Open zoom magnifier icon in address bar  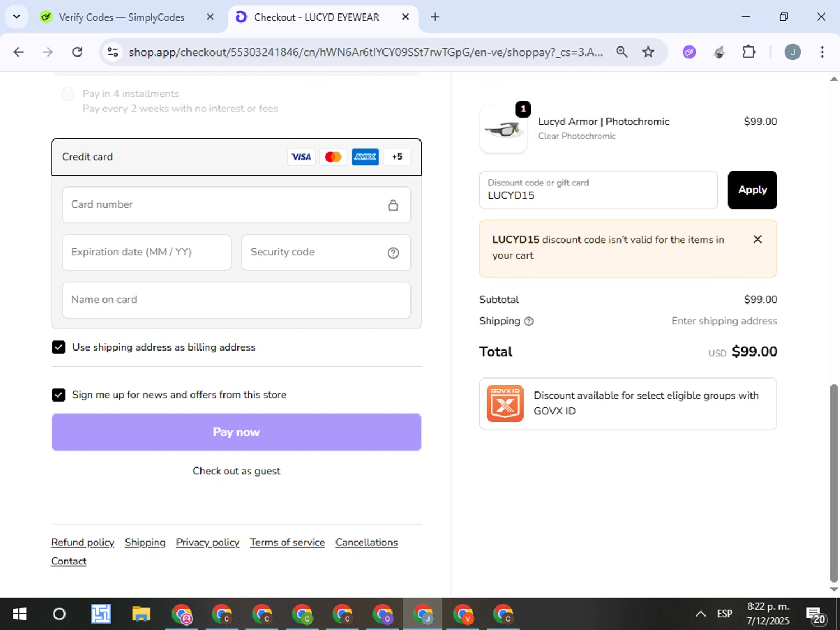coord(622,52)
